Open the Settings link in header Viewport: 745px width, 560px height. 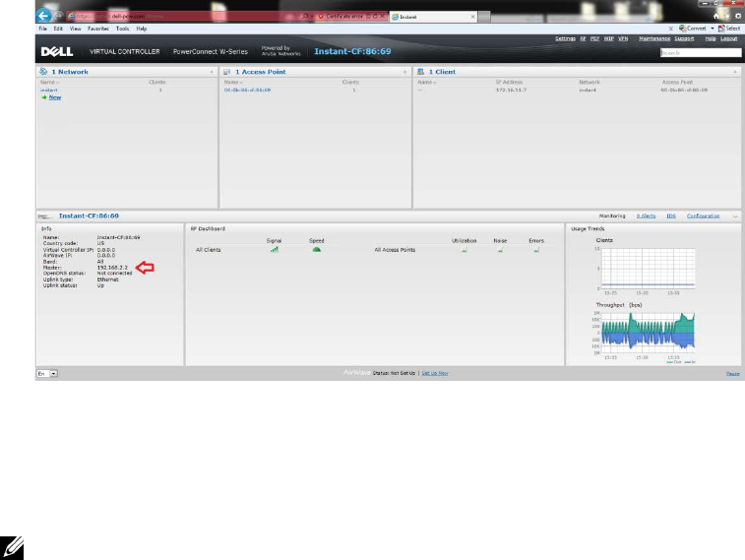pyautogui.click(x=565, y=38)
